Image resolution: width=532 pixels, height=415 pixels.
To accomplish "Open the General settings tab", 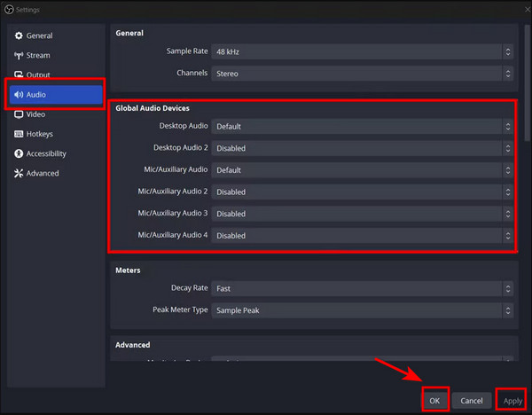I will click(x=56, y=35).
